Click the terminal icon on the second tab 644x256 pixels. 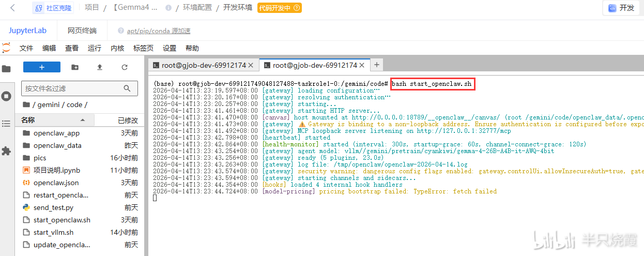[x=267, y=65]
